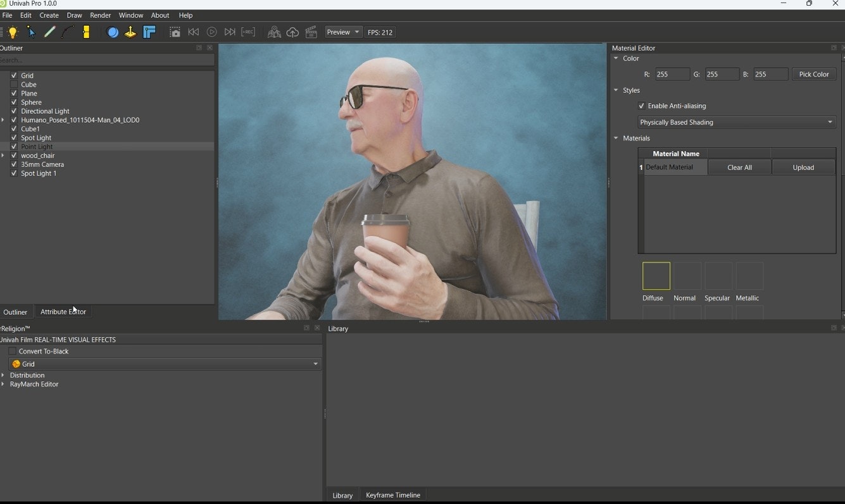The width and height of the screenshot is (845, 504).
Task: Click the cloud upload icon
Action: 292,32
